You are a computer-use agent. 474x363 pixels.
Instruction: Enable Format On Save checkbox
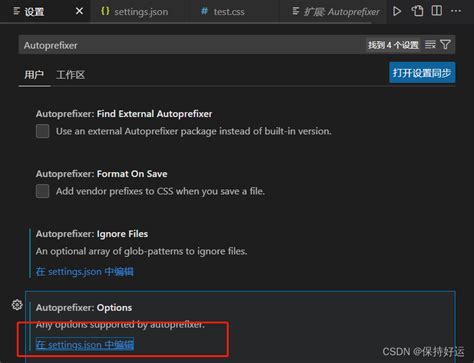43,191
